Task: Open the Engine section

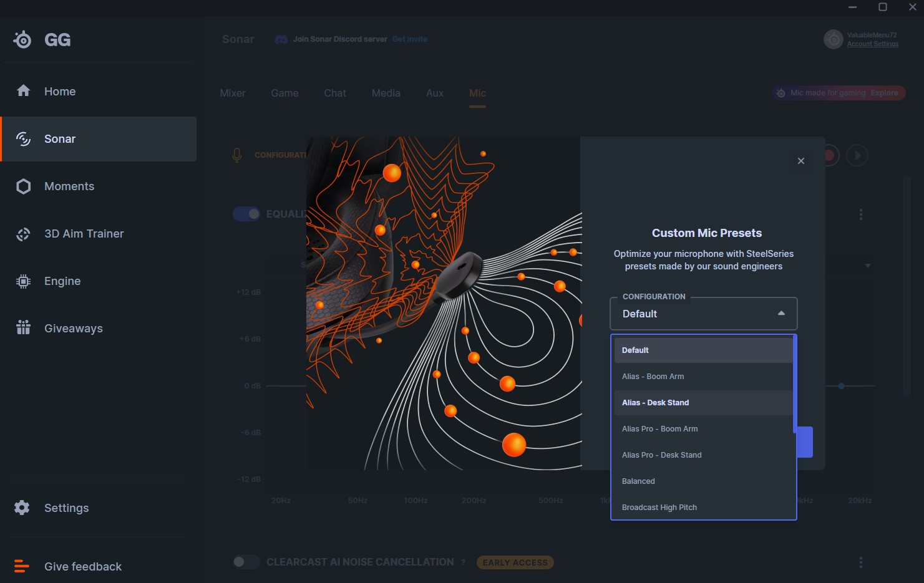Action: (x=62, y=281)
